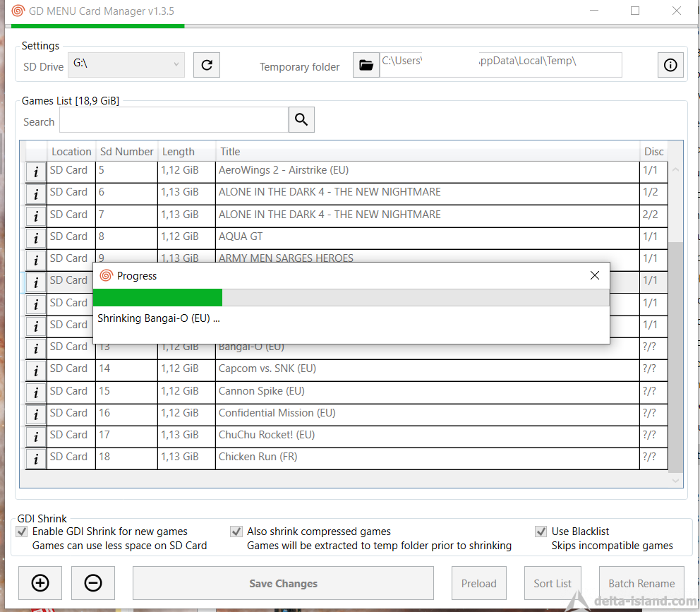This screenshot has width=700, height=612.
Task: Click scroll-up arrow of games list
Action: pyautogui.click(x=675, y=169)
